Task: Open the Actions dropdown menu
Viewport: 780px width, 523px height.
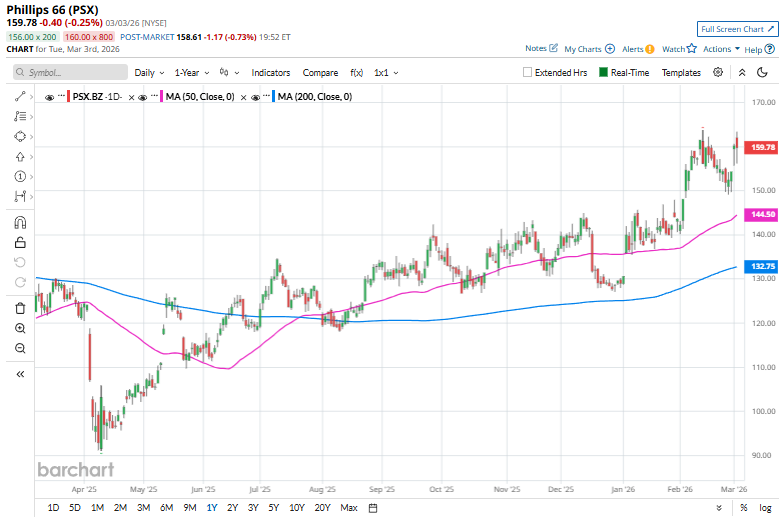Action: 720,48
